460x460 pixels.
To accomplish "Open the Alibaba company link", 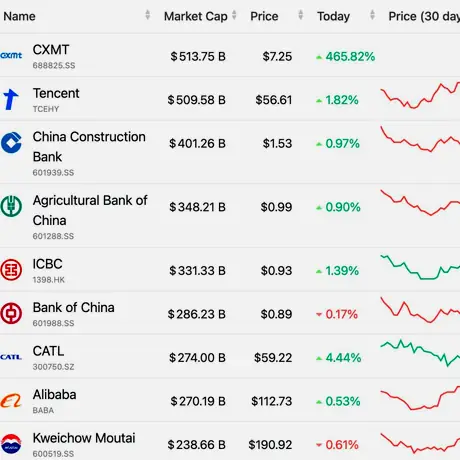I will (54, 395).
